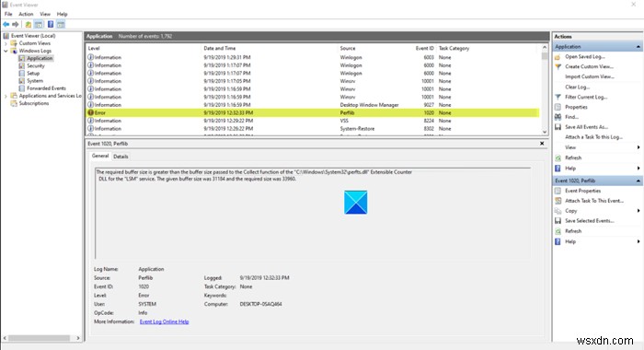Expand Help submenu arrow under Application actions

click(x=638, y=169)
